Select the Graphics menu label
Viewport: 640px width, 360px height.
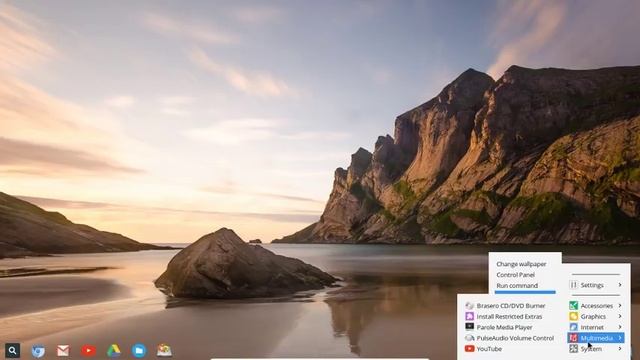click(x=593, y=316)
